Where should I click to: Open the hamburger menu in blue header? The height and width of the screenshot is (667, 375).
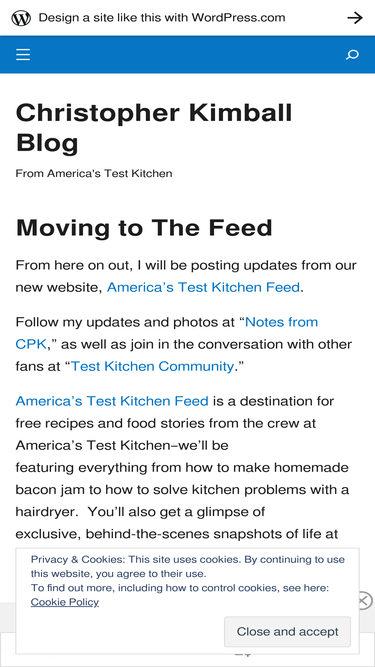(x=23, y=55)
